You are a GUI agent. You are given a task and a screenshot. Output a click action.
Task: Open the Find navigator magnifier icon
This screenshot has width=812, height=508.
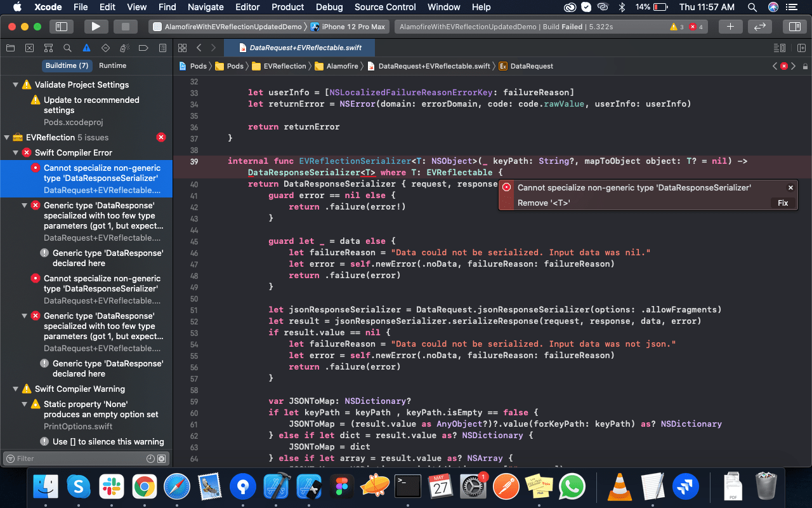coord(67,48)
